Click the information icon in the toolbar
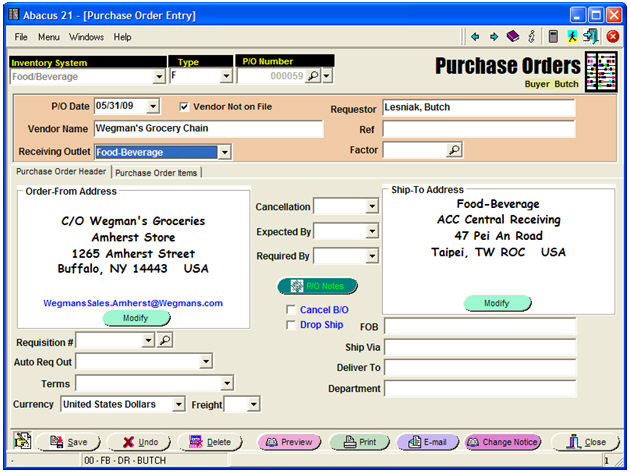Viewport: 630px width, 473px height. point(531,37)
